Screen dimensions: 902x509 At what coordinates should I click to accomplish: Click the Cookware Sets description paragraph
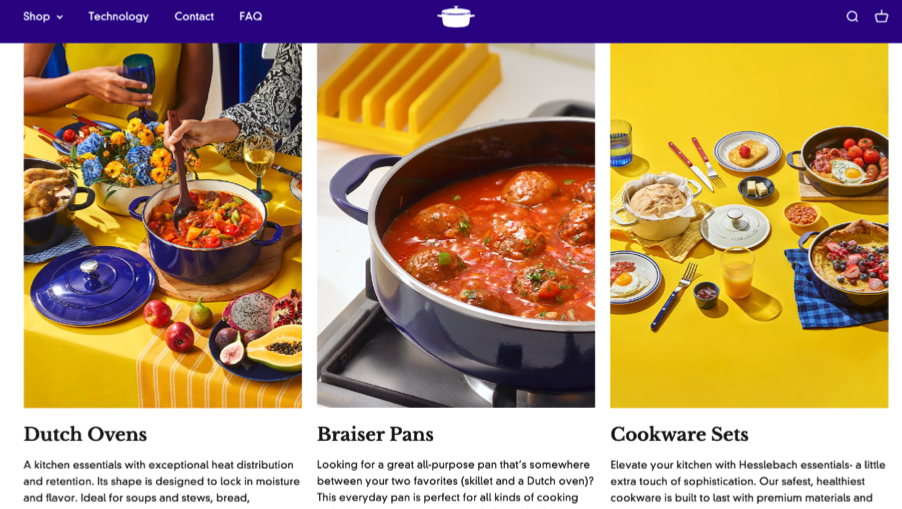point(748,481)
